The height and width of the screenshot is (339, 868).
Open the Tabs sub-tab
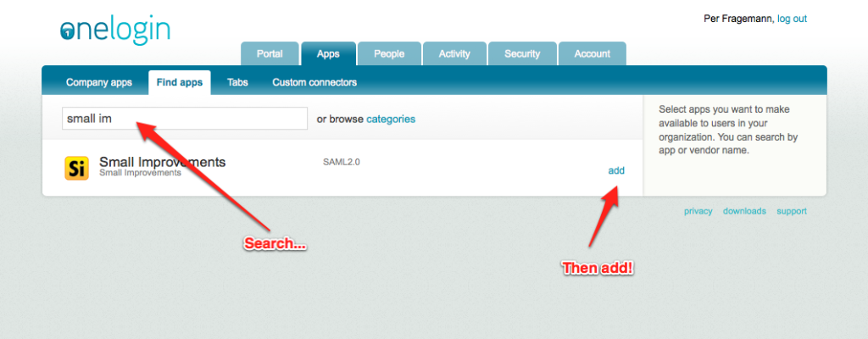tap(237, 82)
